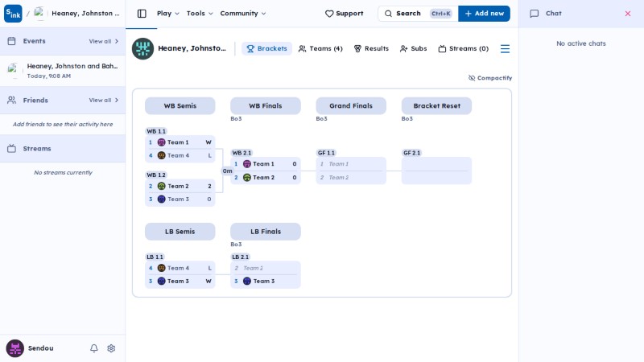Click Team 3 in match LB 1.1
This screenshot has height=362, width=644.
(180, 281)
